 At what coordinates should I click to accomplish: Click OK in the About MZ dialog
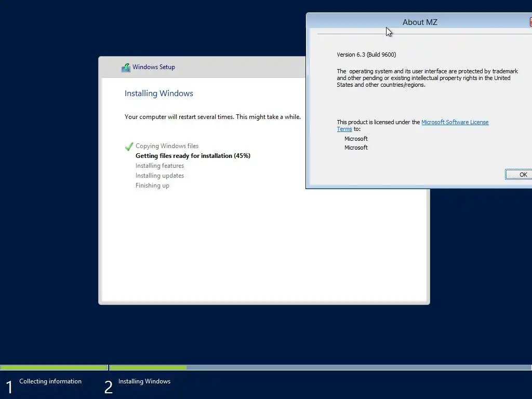coord(519,175)
